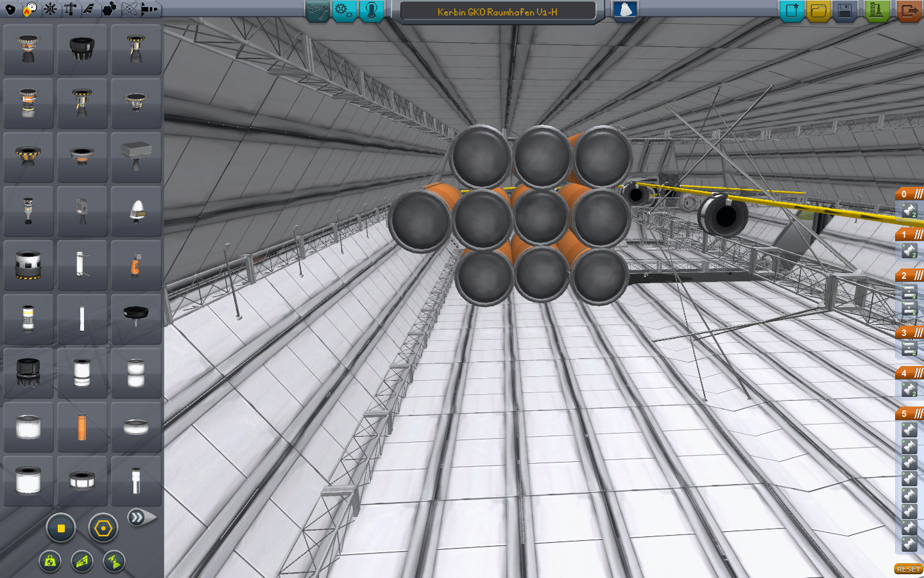
Task: Select the middle engine in the second parts row
Action: [x=82, y=103]
